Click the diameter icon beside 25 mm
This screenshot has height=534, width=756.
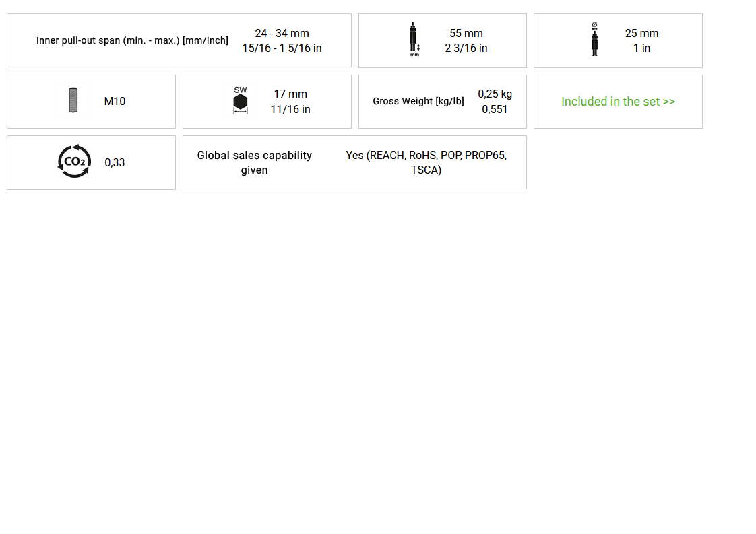point(594,40)
